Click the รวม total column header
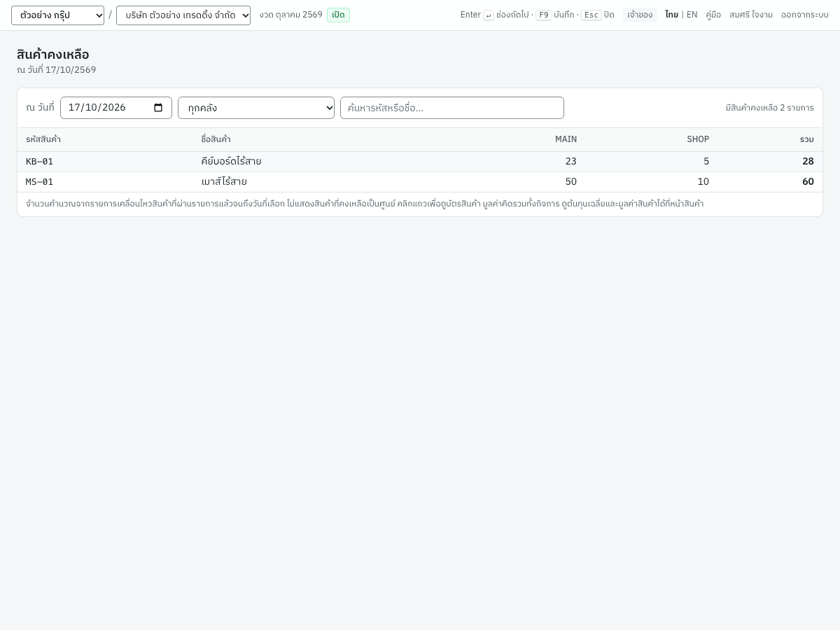The image size is (840, 630). tap(807, 139)
